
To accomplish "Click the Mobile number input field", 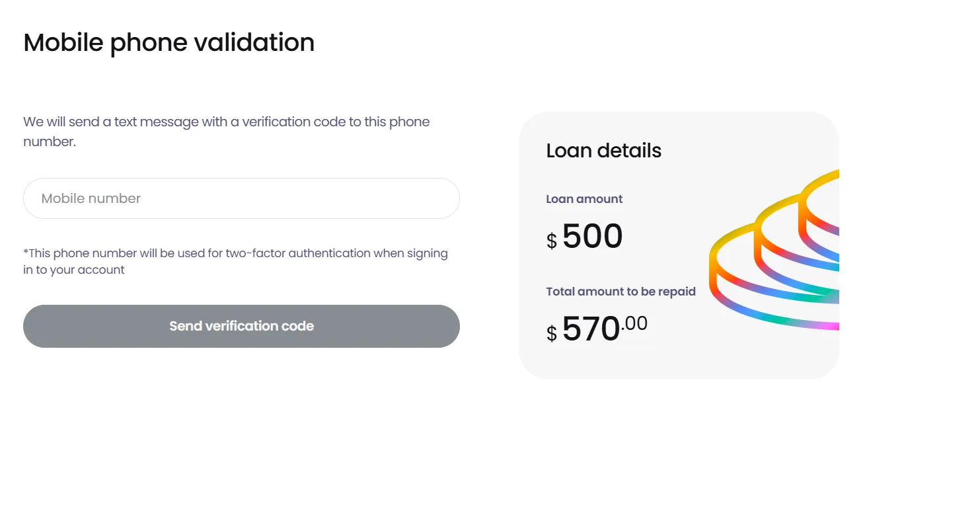I will tap(241, 198).
